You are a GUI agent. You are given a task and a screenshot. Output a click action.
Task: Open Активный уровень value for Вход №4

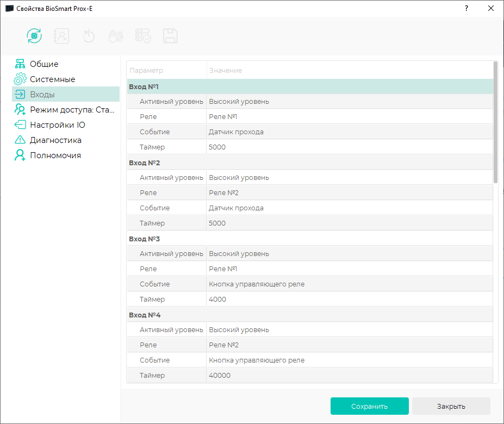coord(350,330)
